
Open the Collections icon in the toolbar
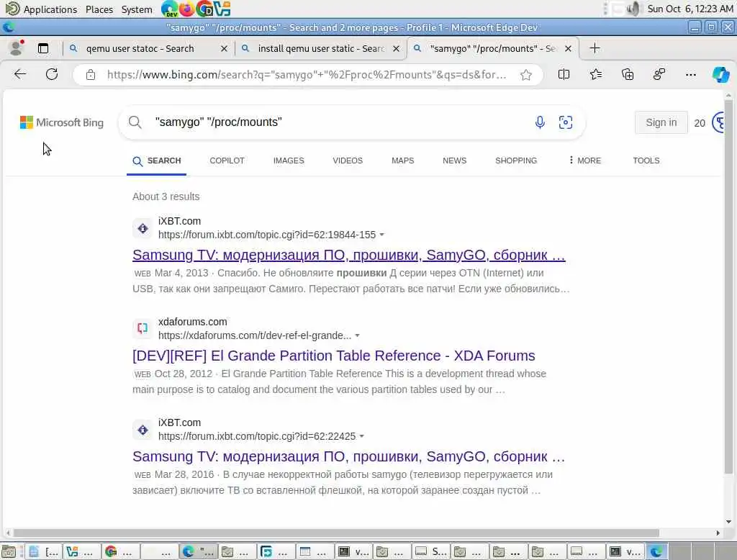(x=628, y=74)
